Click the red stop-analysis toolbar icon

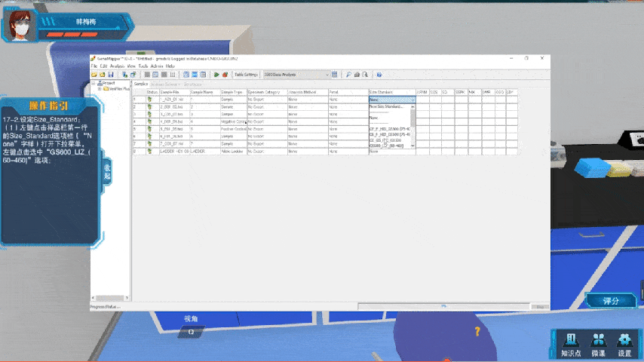225,75
